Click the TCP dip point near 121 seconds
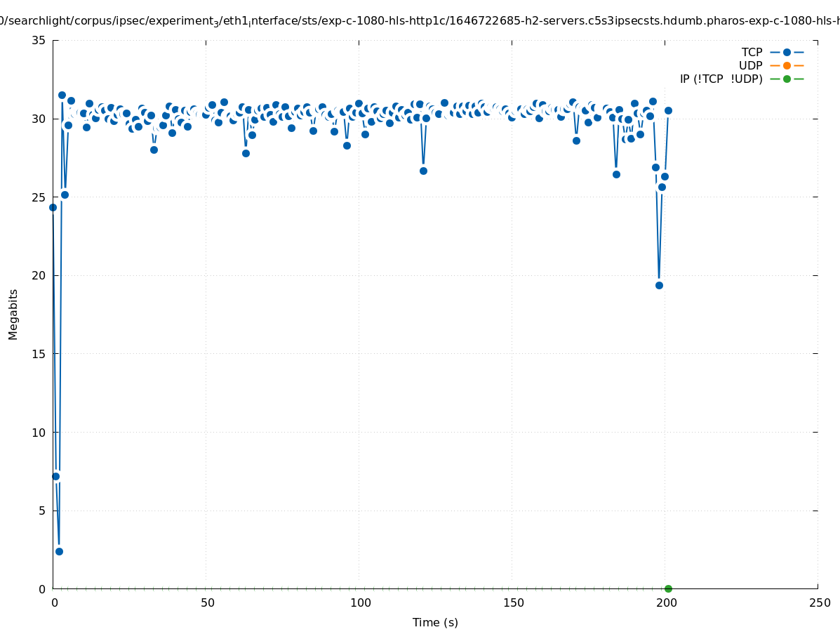The image size is (840, 632). point(423,171)
